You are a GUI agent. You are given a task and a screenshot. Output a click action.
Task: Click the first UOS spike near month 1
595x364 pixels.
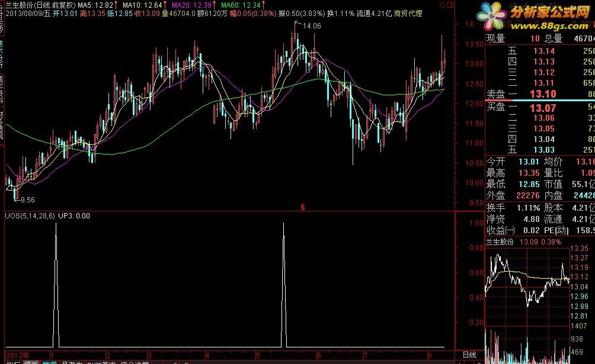tap(56, 284)
